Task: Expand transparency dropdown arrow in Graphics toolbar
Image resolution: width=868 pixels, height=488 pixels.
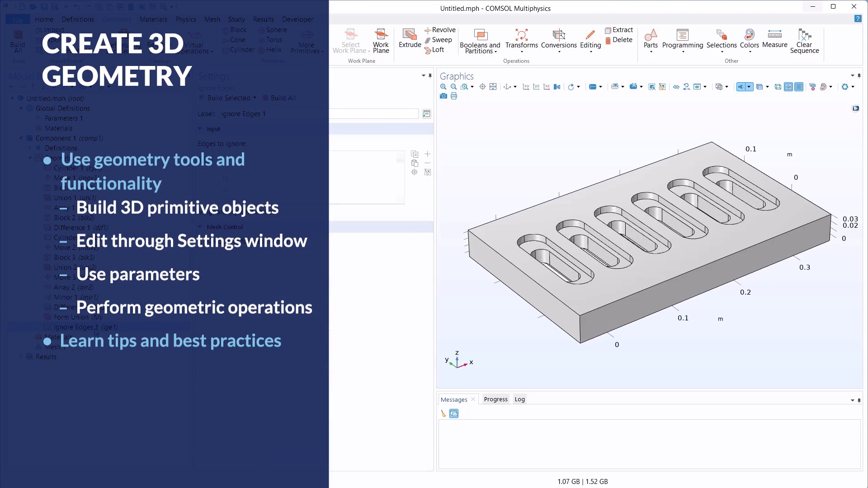Action: (x=767, y=87)
